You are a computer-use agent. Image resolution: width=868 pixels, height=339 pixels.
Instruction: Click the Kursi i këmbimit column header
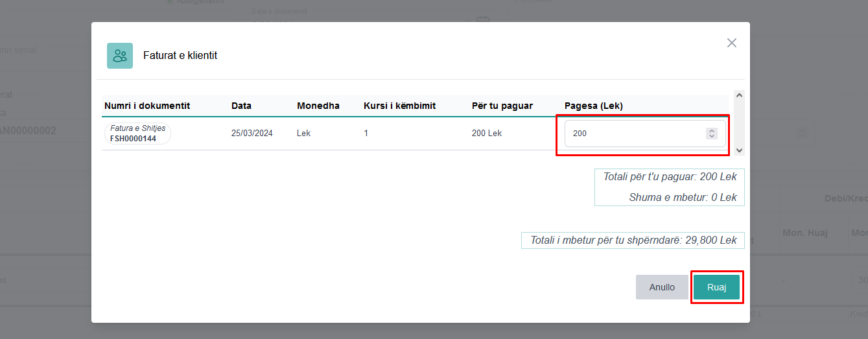click(399, 106)
